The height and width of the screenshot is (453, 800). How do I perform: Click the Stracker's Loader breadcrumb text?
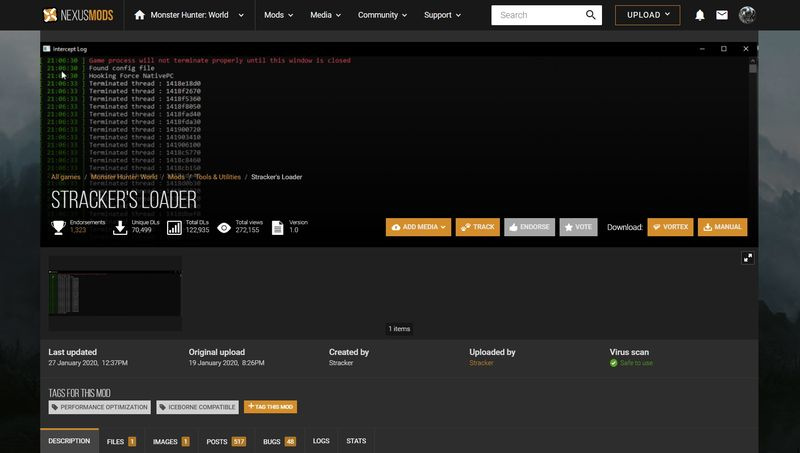(277, 177)
